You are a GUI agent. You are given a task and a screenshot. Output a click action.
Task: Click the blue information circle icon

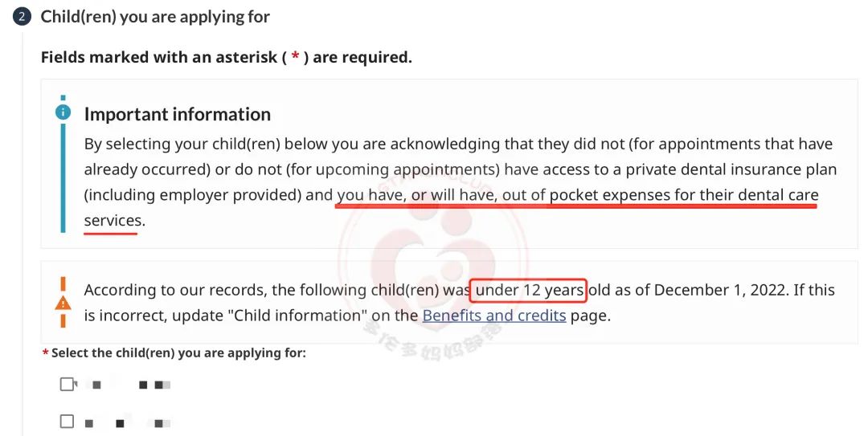[63, 112]
